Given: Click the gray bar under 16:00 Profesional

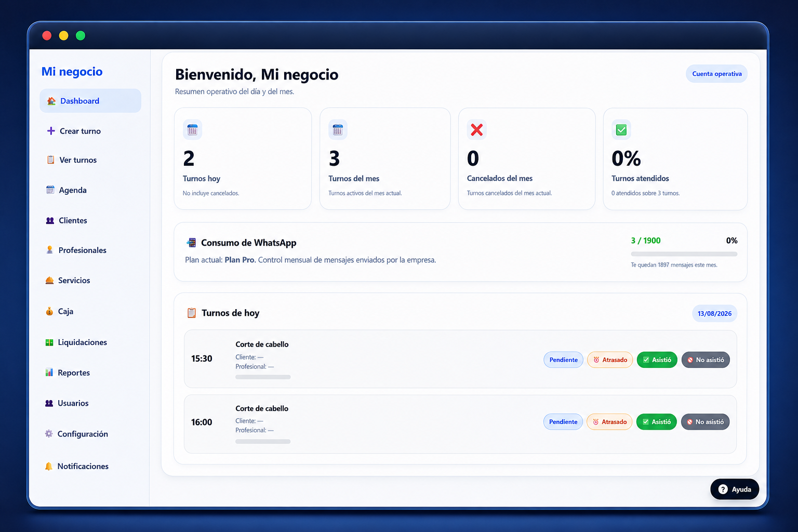Looking at the screenshot, I should coord(263,442).
